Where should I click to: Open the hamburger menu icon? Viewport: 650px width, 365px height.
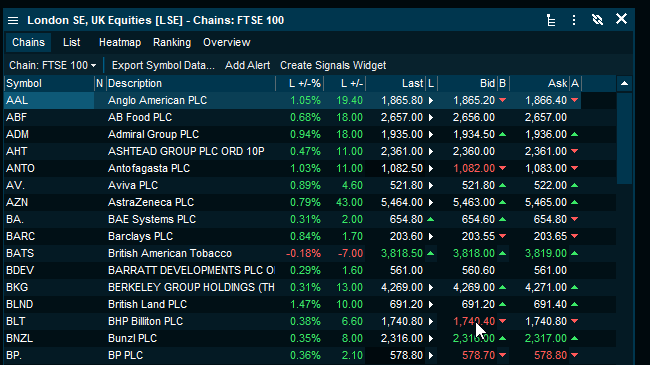click(x=13, y=20)
